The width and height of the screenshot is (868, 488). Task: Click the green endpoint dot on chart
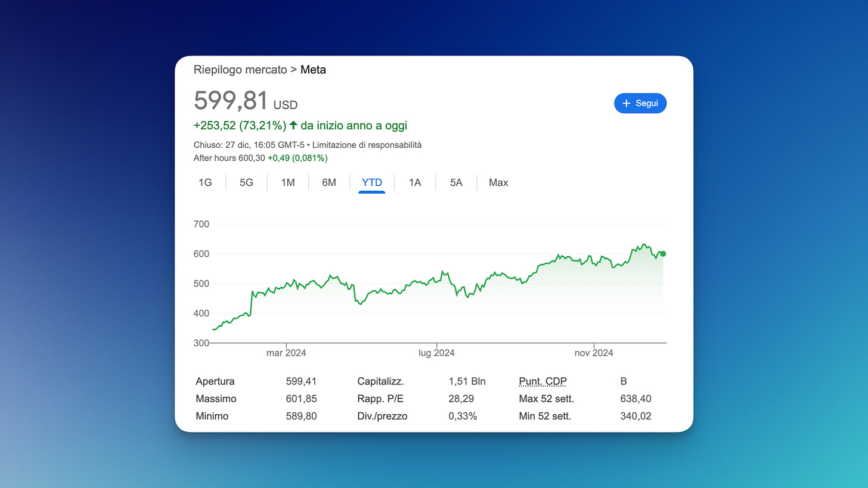tap(663, 254)
